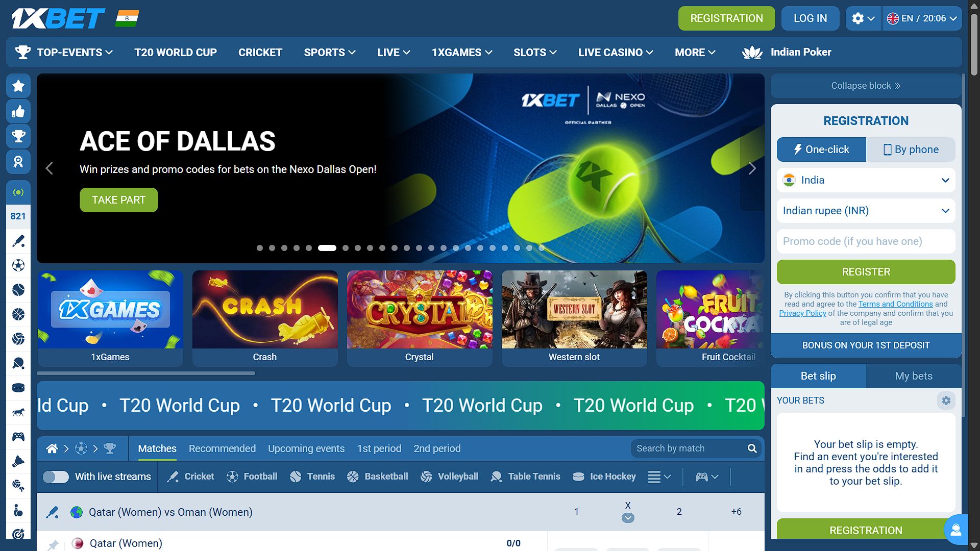The width and height of the screenshot is (980, 551).
Task: Switch to the My bets tab
Action: coord(913,376)
